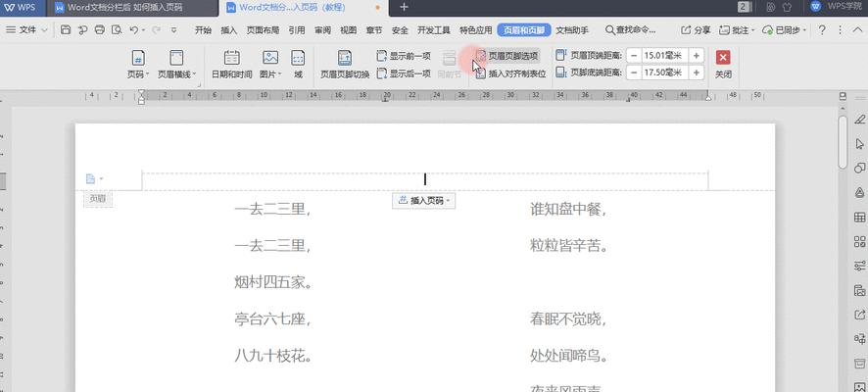Expand the dropdown arrow next to 文件
The height and width of the screenshot is (392, 868).
(44, 30)
